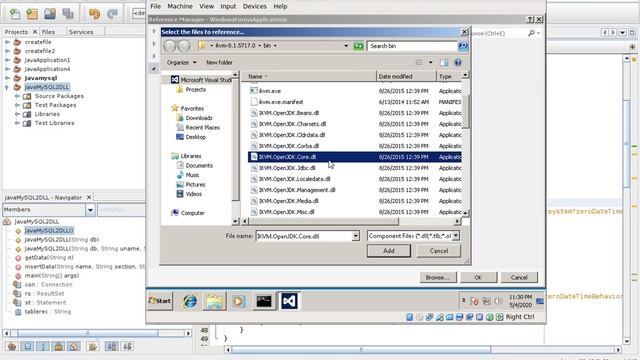The image size is (640, 360).
Task: Click the NetBeans Save All toolbar icon
Action: pyautogui.click(x=68, y=14)
